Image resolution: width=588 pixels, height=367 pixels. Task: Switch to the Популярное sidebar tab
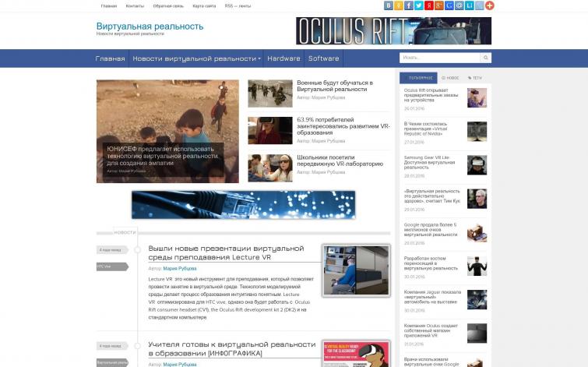point(418,78)
